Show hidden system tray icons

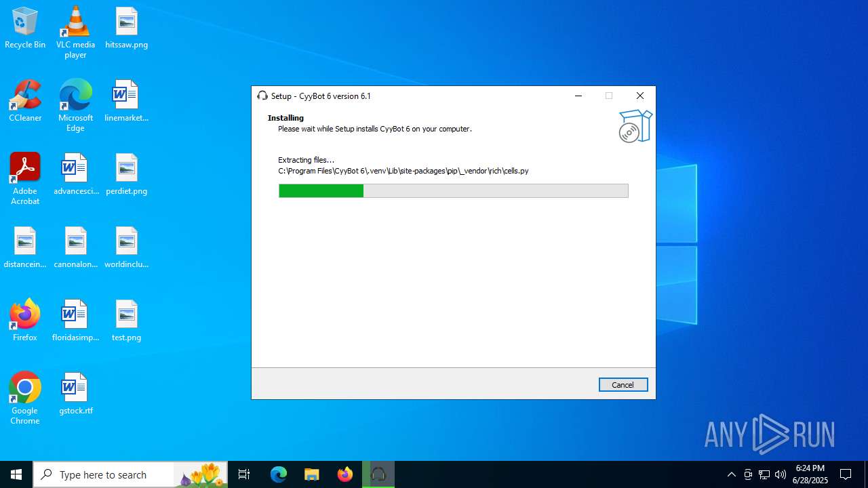coord(731,474)
